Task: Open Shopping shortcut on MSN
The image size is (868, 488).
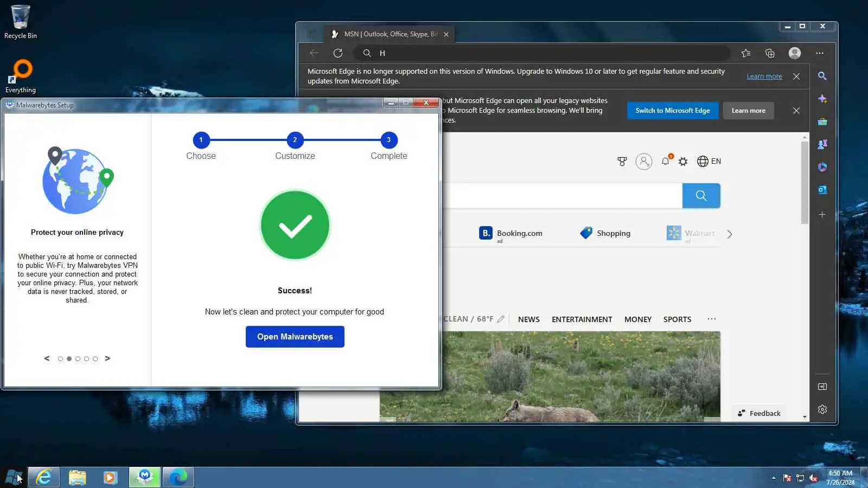Action: pyautogui.click(x=605, y=233)
